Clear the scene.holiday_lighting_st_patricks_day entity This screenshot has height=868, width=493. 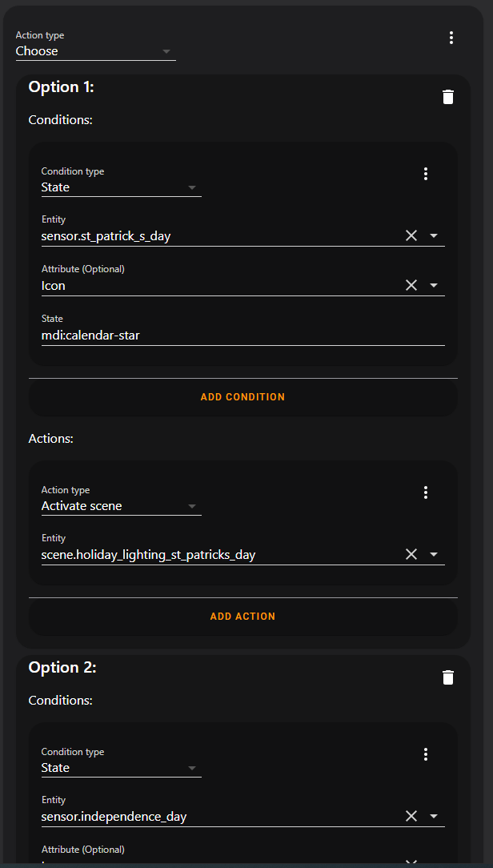[x=411, y=554]
